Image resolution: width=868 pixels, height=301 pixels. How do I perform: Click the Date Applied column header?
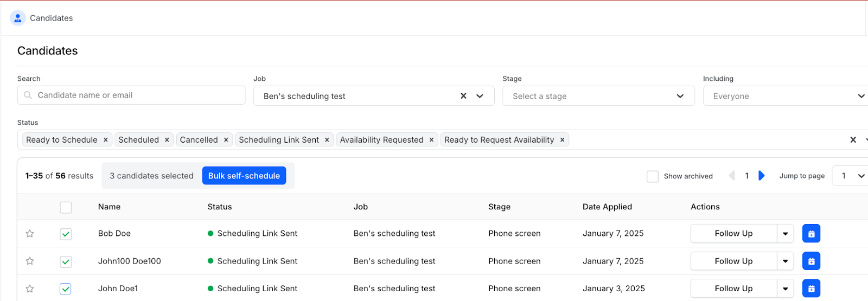[x=607, y=207]
